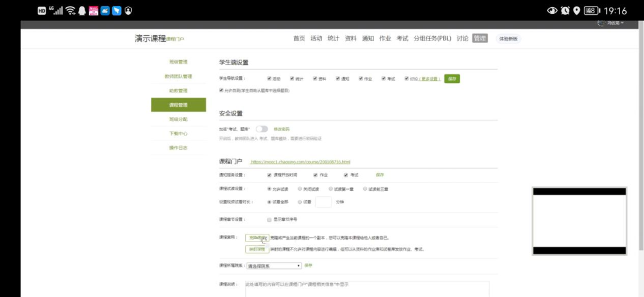Toggle the 加密考试、题库 security switch
This screenshot has width=644, height=297.
[x=262, y=129]
